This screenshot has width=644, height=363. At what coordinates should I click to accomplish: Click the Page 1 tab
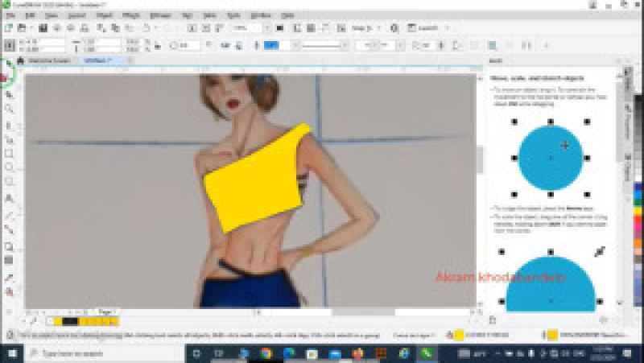click(x=106, y=312)
